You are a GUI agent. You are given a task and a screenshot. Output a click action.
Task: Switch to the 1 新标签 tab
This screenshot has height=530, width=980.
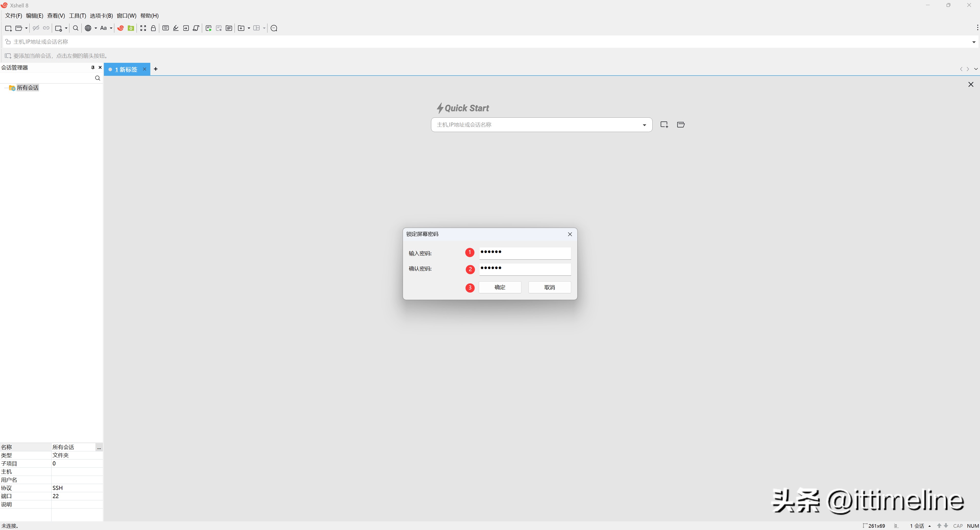pyautogui.click(x=126, y=70)
